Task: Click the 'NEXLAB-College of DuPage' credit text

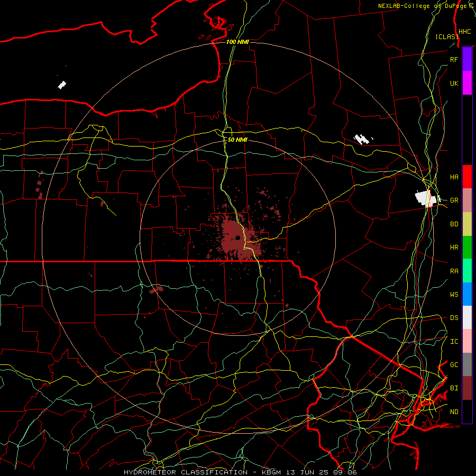Action: pyautogui.click(x=424, y=6)
